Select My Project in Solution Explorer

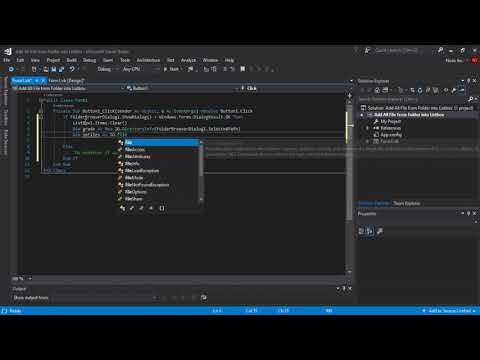[x=390, y=122]
